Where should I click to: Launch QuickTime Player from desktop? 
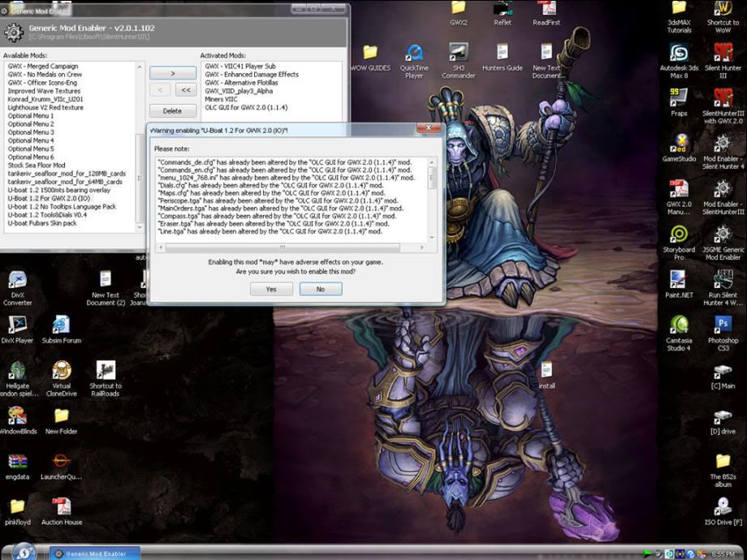point(414,62)
